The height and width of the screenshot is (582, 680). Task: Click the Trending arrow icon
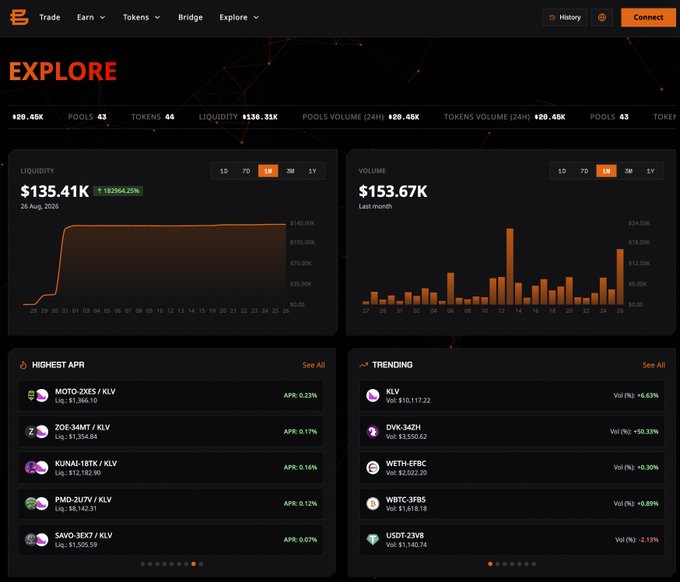pos(363,365)
